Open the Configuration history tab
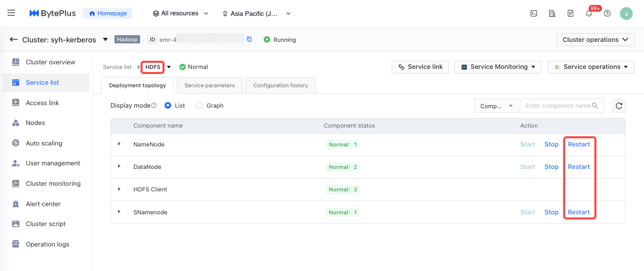 281,85
